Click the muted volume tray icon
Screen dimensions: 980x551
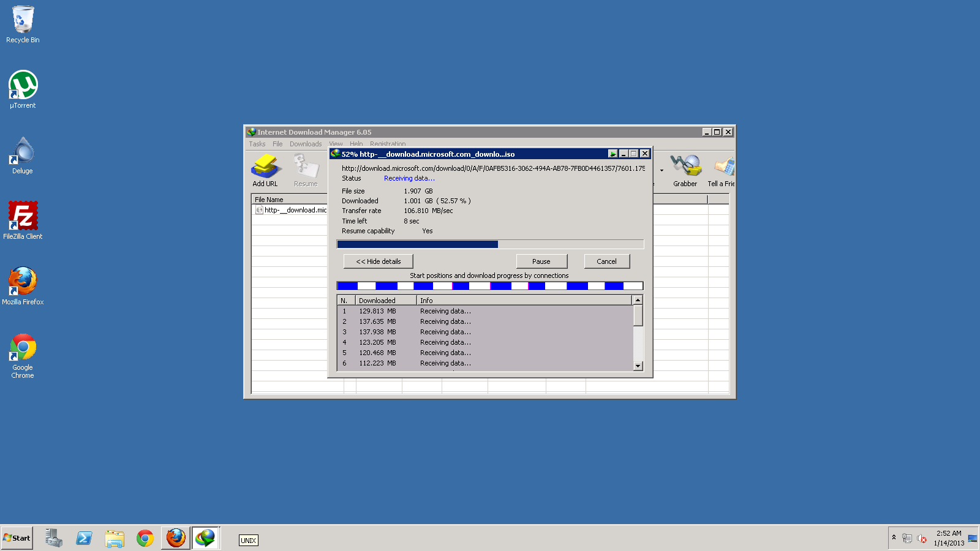coord(922,538)
